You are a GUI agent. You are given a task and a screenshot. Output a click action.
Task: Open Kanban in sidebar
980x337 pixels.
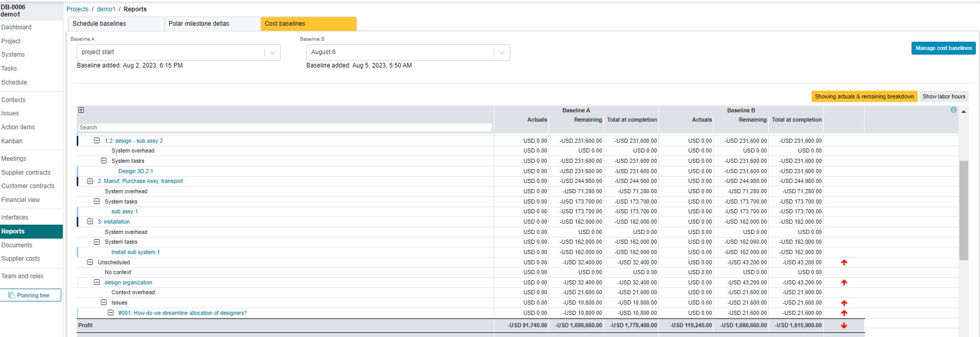[12, 141]
